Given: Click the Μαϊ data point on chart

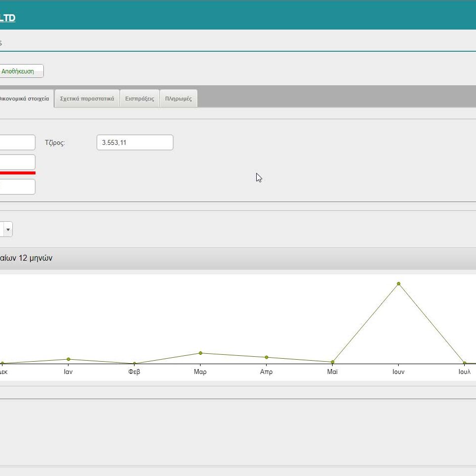Looking at the screenshot, I should click(333, 362).
